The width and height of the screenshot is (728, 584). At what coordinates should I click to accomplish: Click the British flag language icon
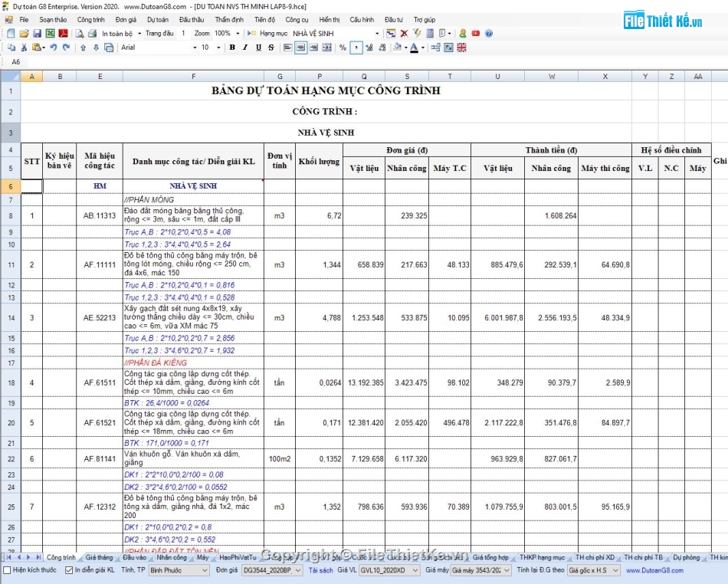(x=461, y=48)
